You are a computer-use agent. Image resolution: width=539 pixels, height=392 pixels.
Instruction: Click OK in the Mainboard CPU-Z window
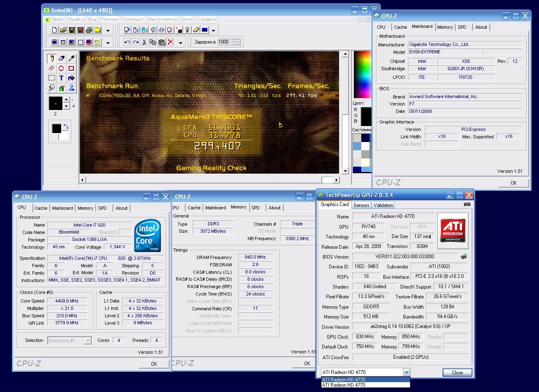[x=514, y=183]
